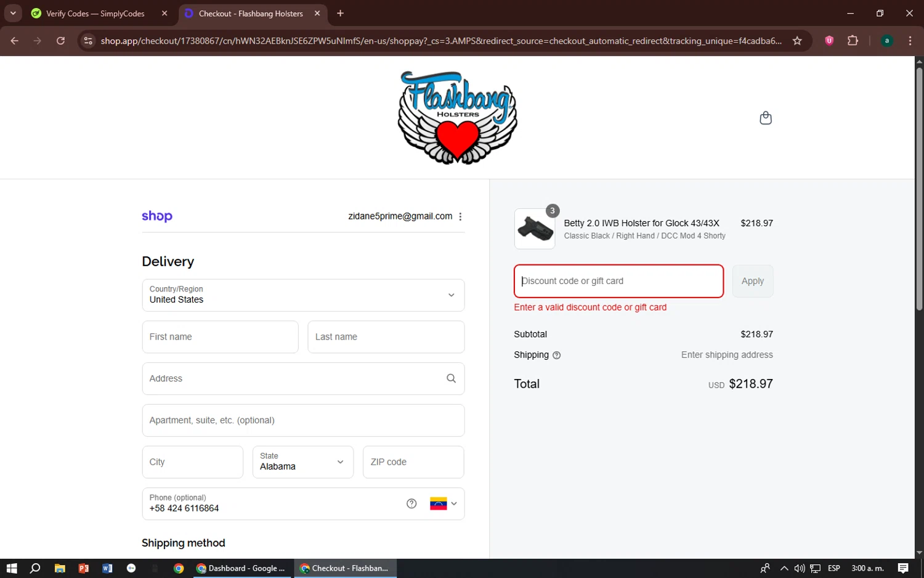Bookmark this page with the star icon
The height and width of the screenshot is (578, 924).
pyautogui.click(x=797, y=41)
